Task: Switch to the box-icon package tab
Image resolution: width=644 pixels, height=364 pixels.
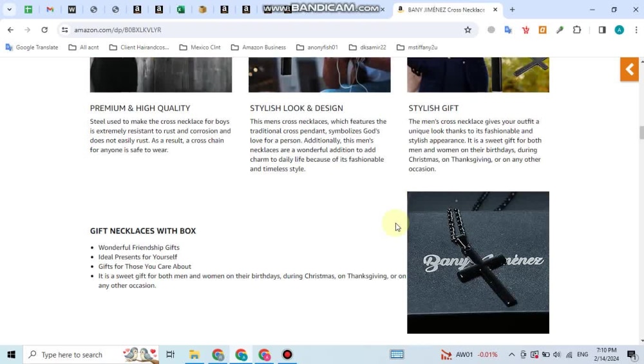Action: pos(202,10)
